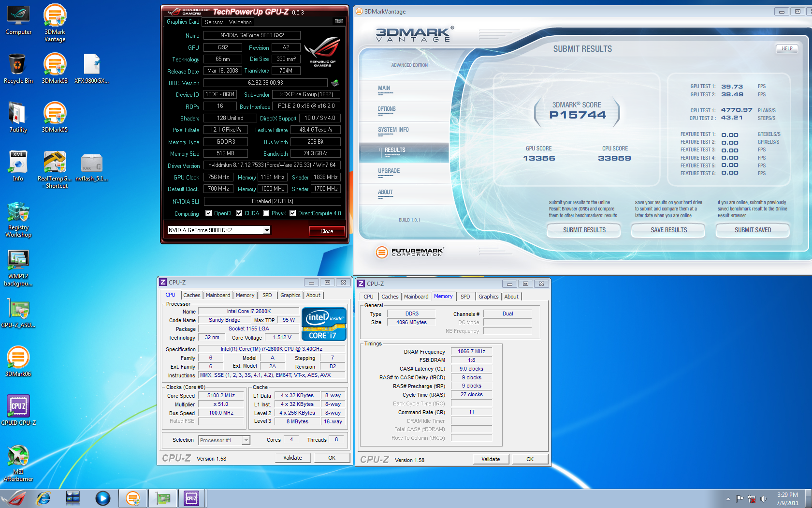Click SUBMIT SAVED button in 3DMark Vantage

(753, 230)
